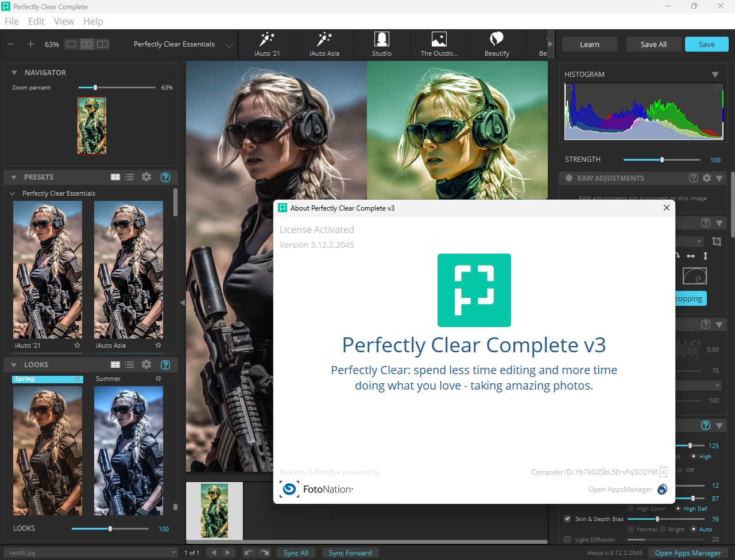Image resolution: width=735 pixels, height=560 pixels.
Task: Show Looks panel as list view
Action: coord(129,365)
